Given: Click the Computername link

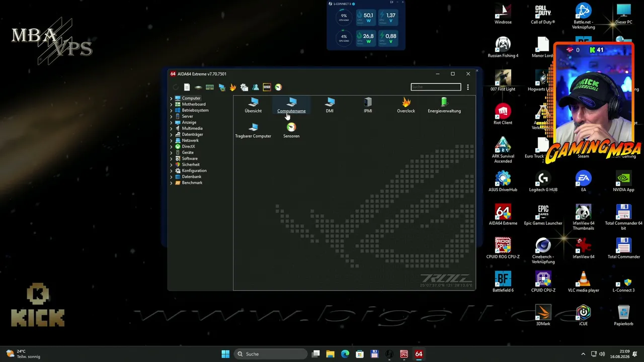Looking at the screenshot, I should click(x=291, y=111).
